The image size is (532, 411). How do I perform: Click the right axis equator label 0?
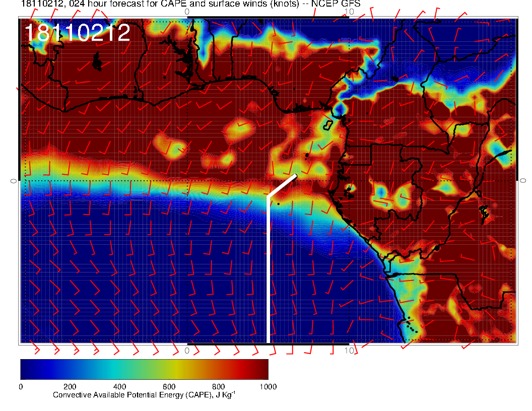pyautogui.click(x=523, y=181)
